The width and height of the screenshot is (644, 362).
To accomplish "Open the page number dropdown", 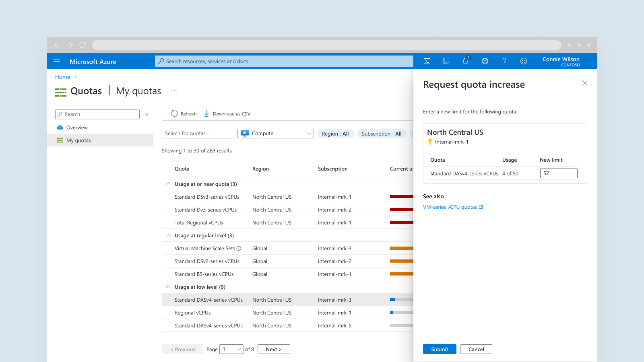I will click(x=231, y=349).
